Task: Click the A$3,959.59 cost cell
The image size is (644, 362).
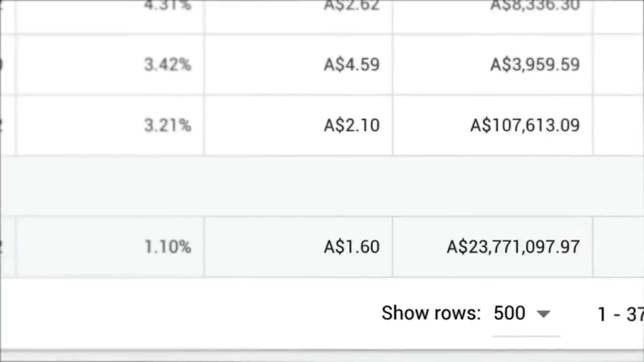Action: (x=535, y=65)
